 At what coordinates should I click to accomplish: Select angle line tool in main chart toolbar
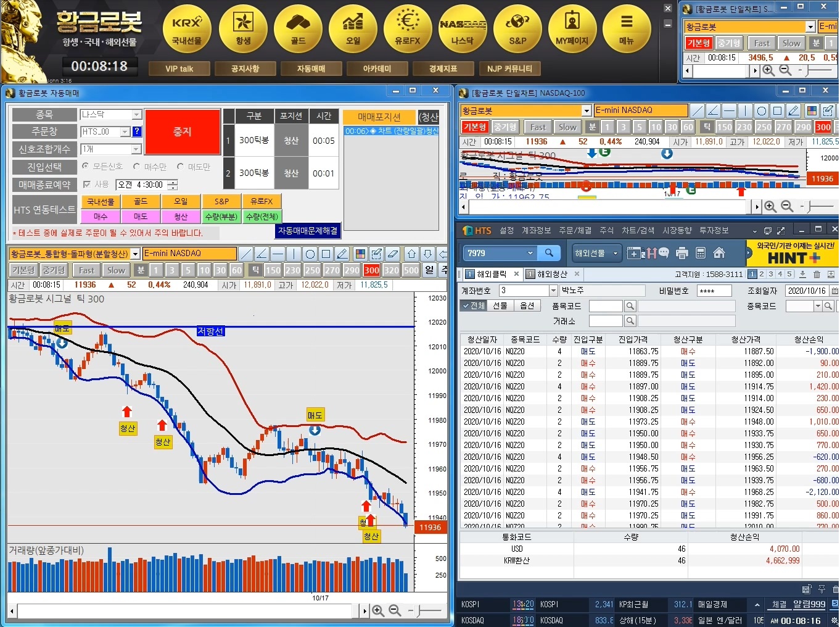point(261,254)
